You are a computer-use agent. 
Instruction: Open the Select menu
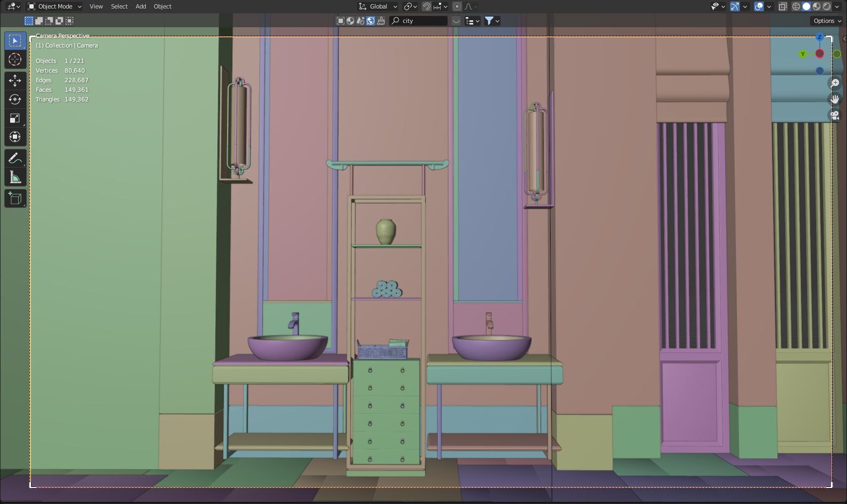pyautogui.click(x=119, y=6)
